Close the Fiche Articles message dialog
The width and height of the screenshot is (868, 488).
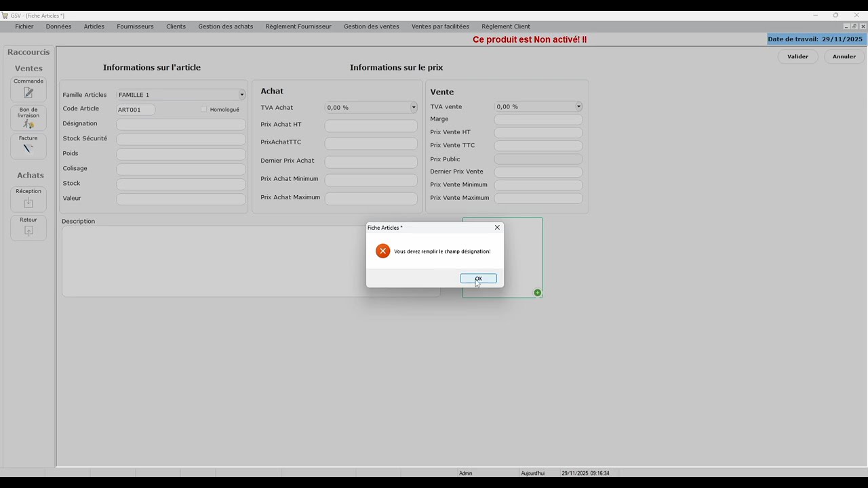point(497,228)
